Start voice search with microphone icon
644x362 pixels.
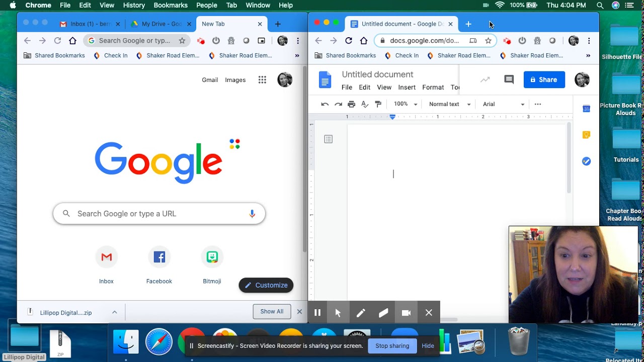tap(252, 214)
